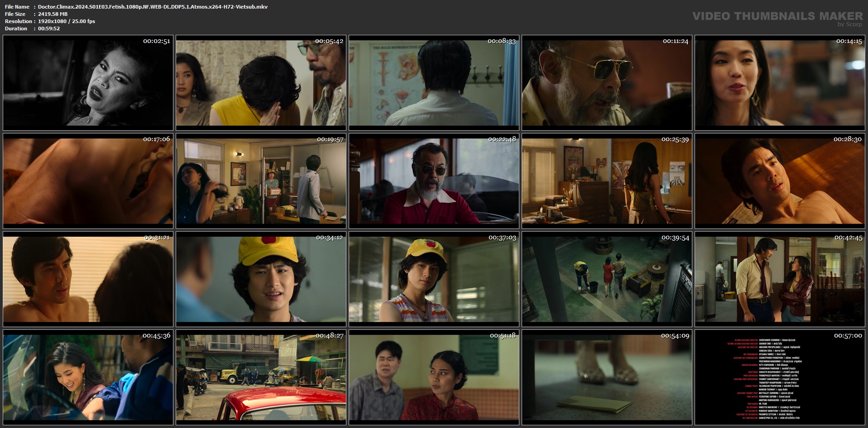
Task: Open the thumbnail stamped 00:02:51
Action: coord(88,83)
